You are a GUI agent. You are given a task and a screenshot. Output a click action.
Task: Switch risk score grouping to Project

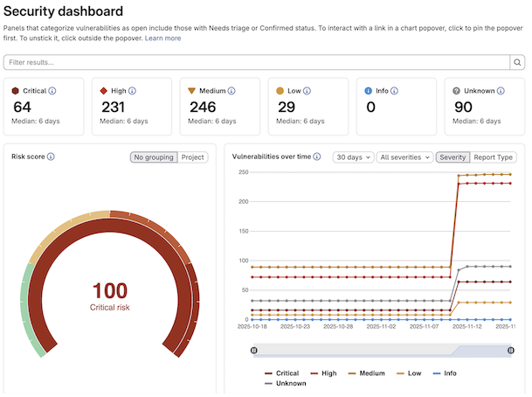click(x=193, y=157)
